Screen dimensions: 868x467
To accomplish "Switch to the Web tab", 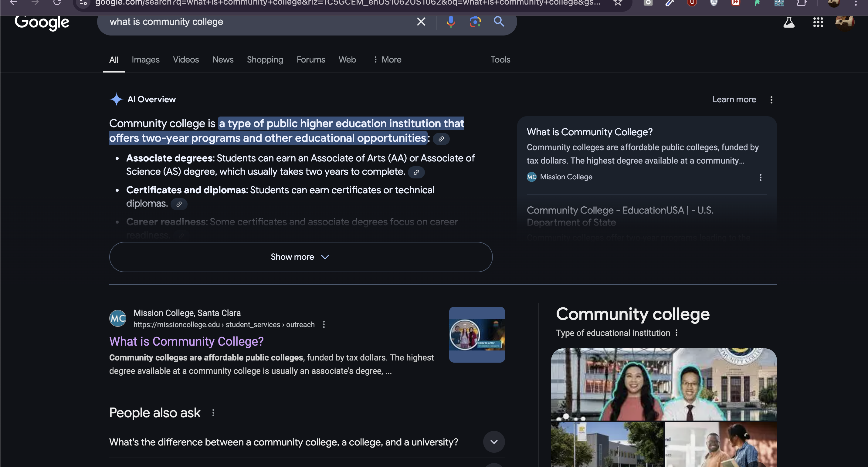I will point(347,60).
